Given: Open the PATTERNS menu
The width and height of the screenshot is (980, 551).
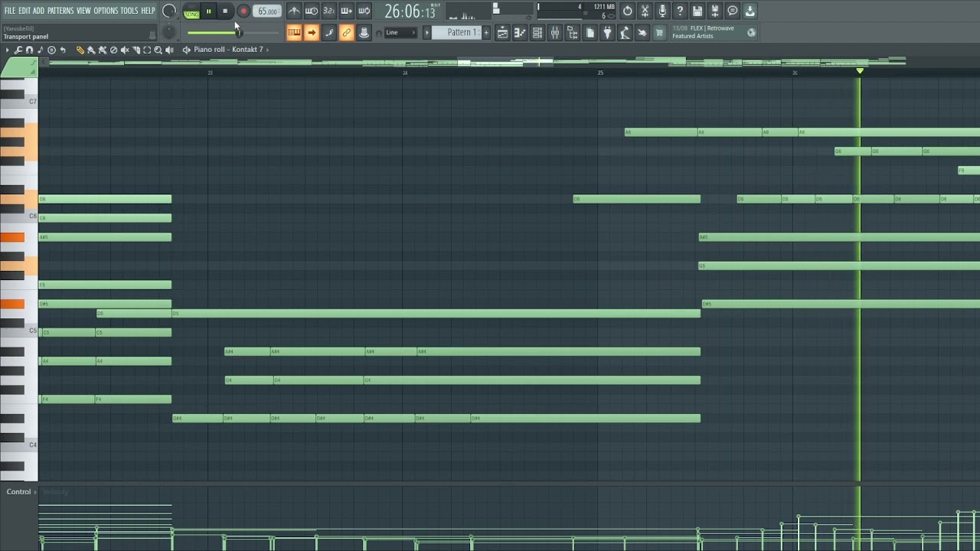Looking at the screenshot, I should pyautogui.click(x=60, y=11).
